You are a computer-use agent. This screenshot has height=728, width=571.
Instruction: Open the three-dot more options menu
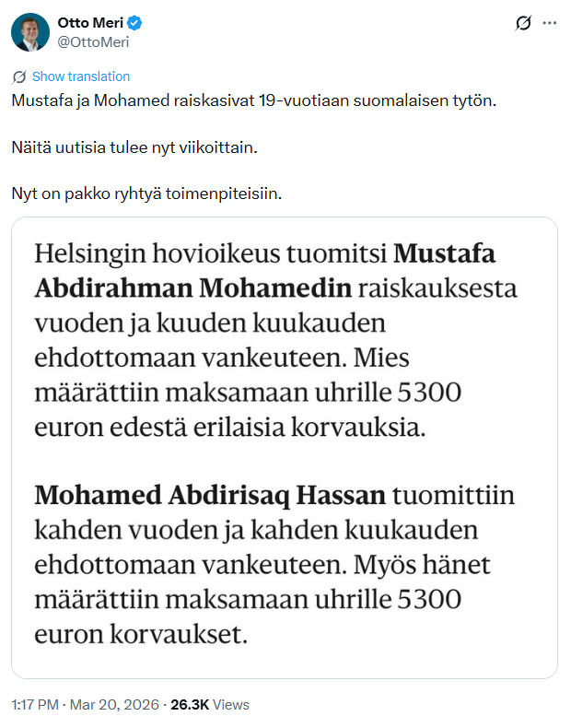tap(550, 23)
